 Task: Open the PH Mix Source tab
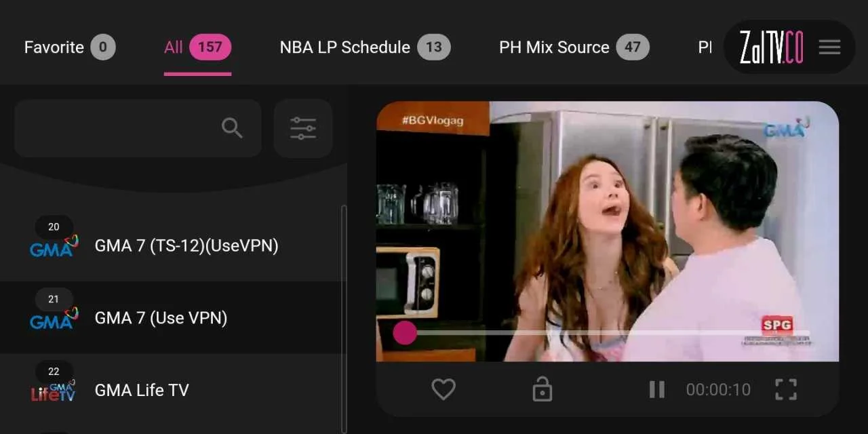574,47
